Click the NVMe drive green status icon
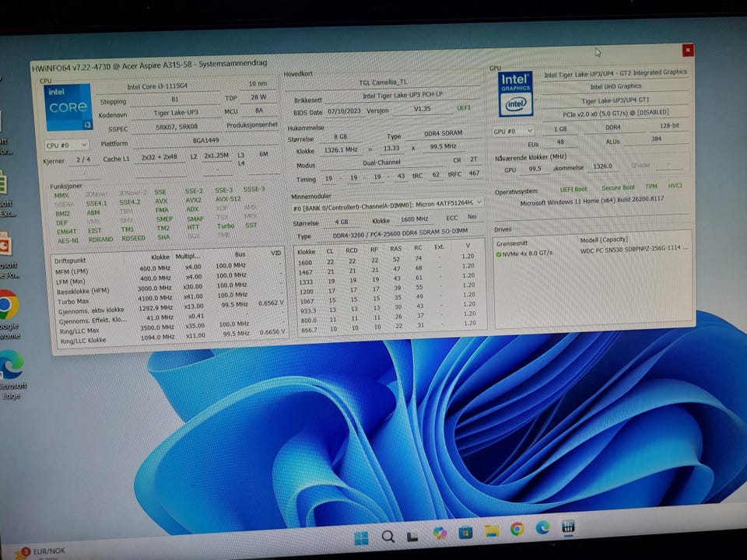The width and height of the screenshot is (747, 560). tap(498, 255)
